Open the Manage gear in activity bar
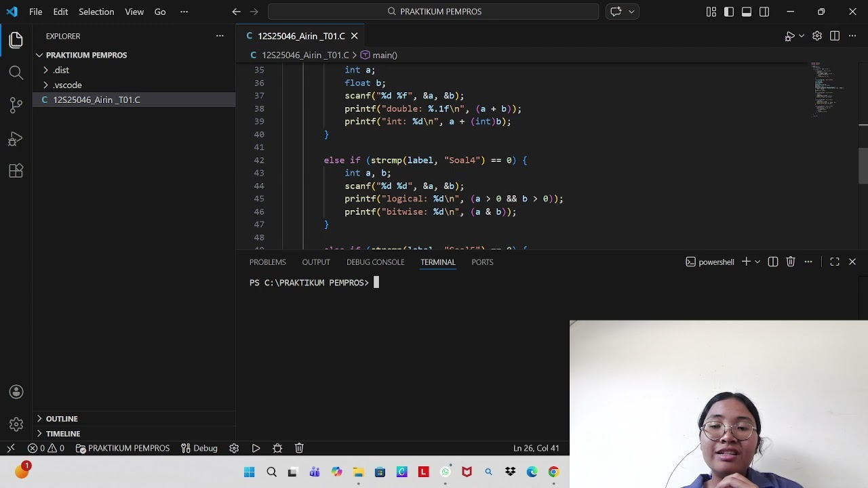 (16, 425)
